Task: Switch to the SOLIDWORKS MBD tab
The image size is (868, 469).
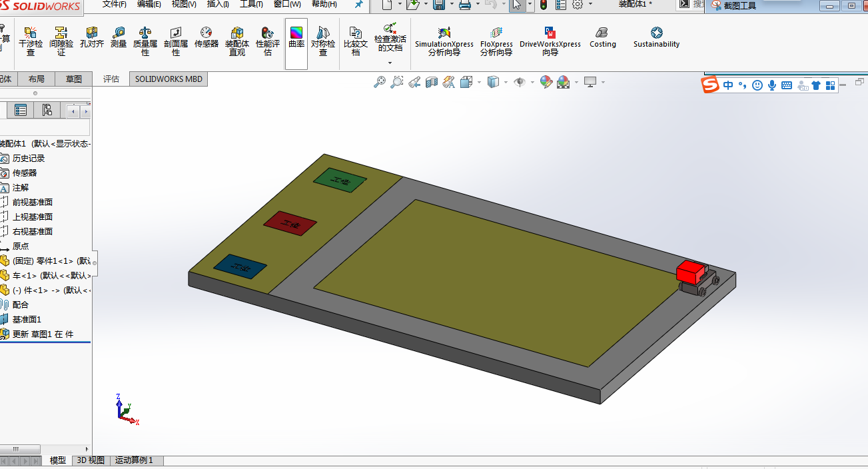Action: pyautogui.click(x=169, y=79)
